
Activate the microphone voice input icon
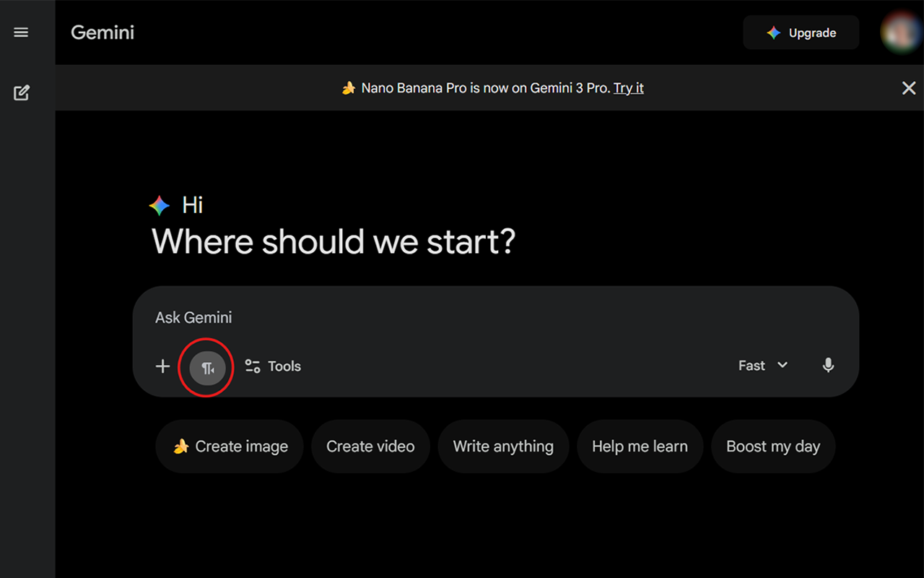[828, 366]
